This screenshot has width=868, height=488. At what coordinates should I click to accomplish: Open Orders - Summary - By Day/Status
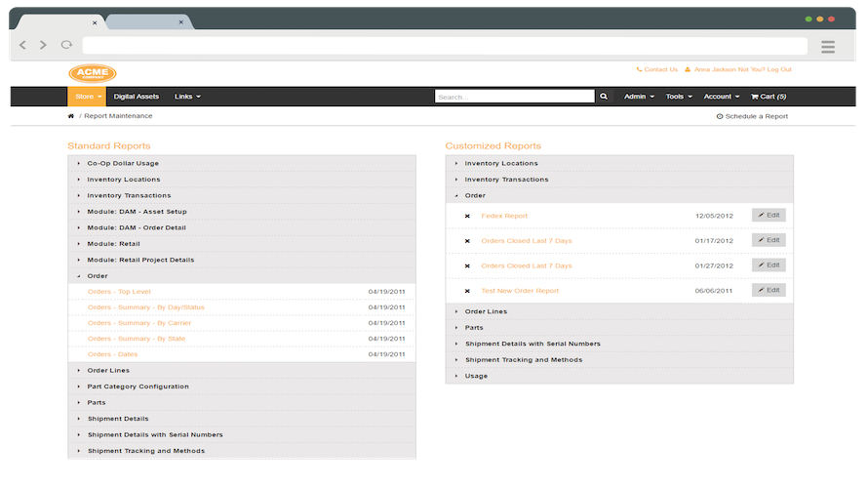pos(145,306)
